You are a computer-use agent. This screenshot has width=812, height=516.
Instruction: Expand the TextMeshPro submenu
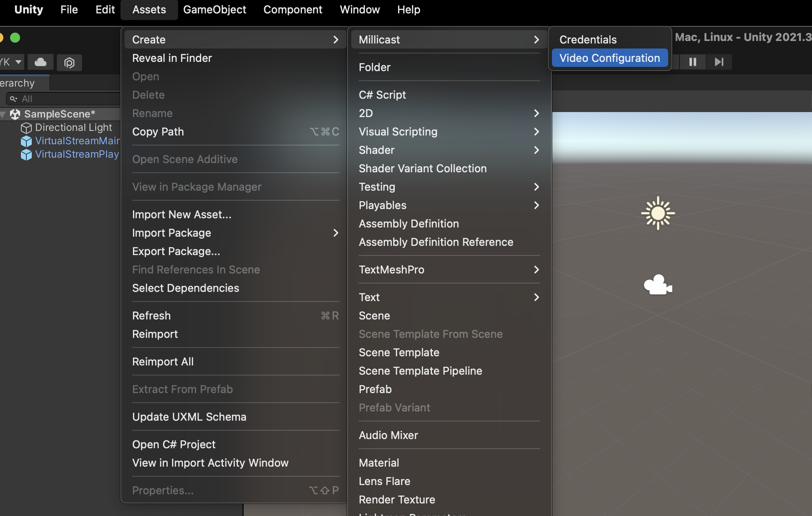pos(449,270)
